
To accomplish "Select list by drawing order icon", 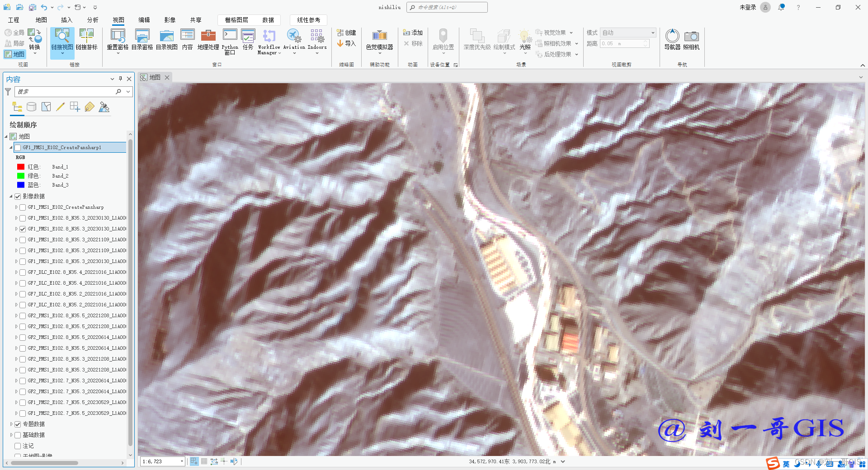I will (x=17, y=107).
